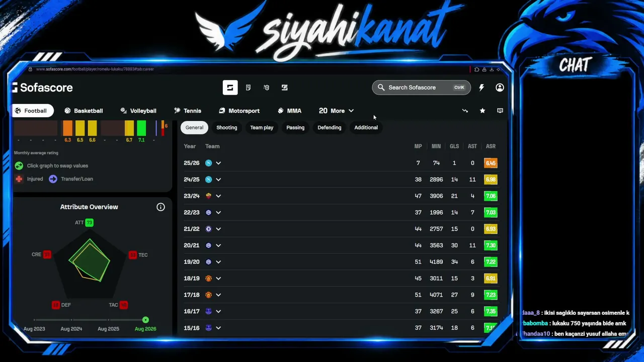The width and height of the screenshot is (644, 362).
Task: Switch to Tennis sport tab
Action: tap(188, 111)
